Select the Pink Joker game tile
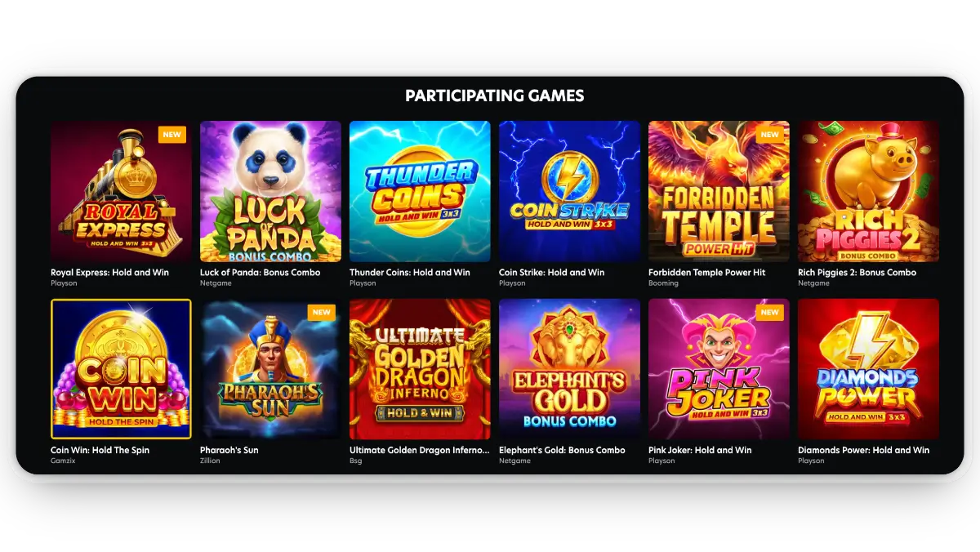980x552 pixels. [719, 369]
